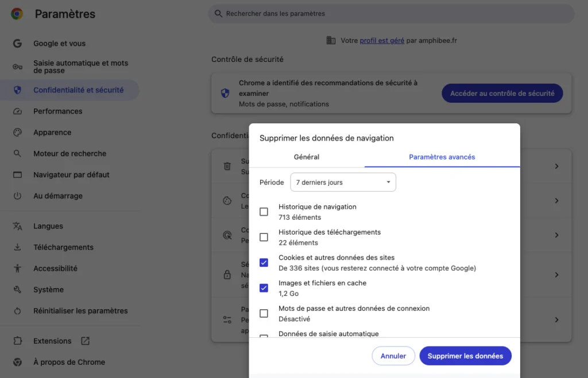This screenshot has width=588, height=378.
Task: Click the magnifier icon for Moteur de recherche
Action: click(17, 154)
